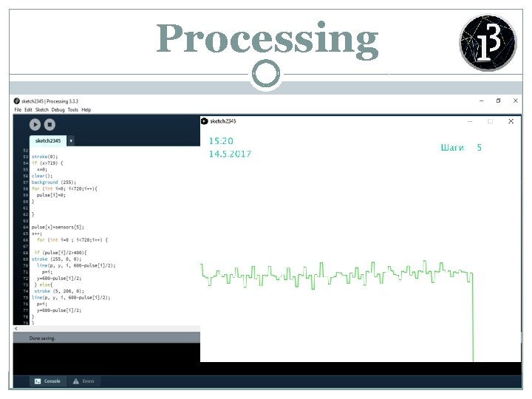Click the Console terminal icon
Screen dimensions: 532x399
point(38,381)
